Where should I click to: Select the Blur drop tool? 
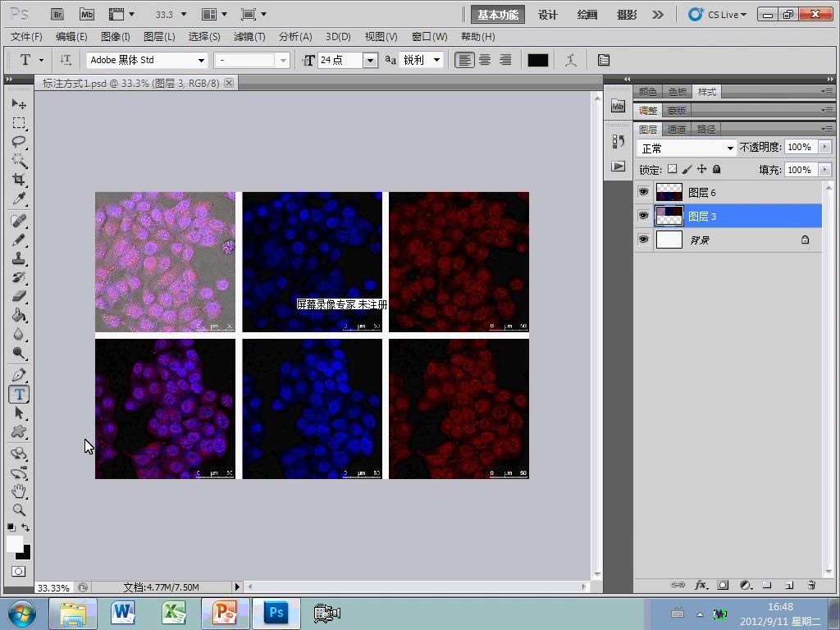[19, 335]
